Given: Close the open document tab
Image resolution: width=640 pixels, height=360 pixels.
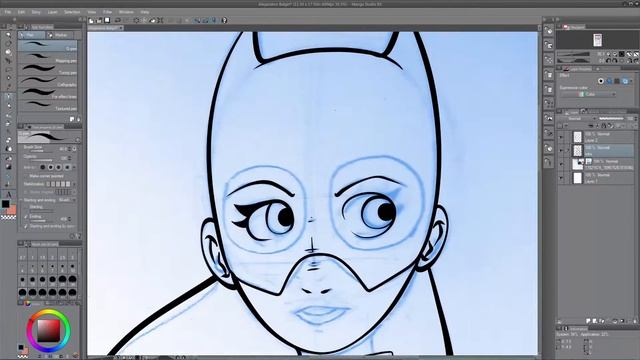Looking at the screenshot, I should click(121, 28).
